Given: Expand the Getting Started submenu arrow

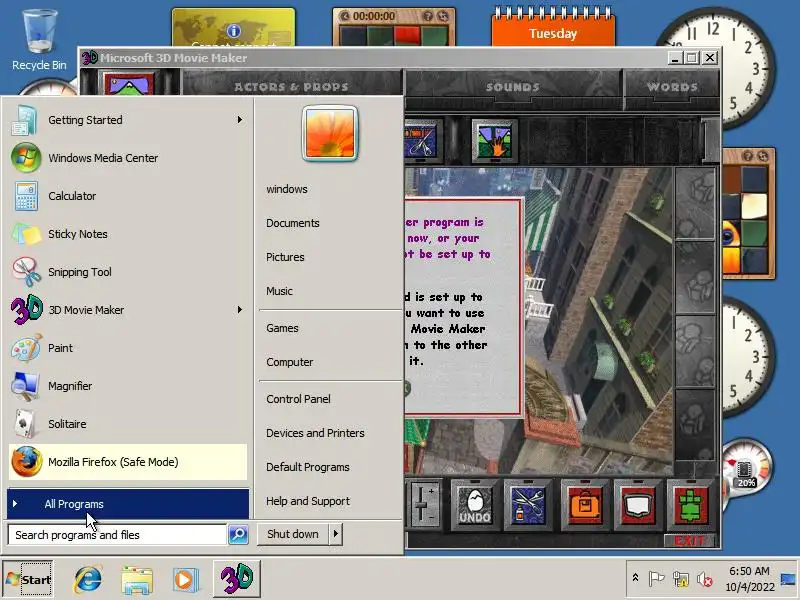Looking at the screenshot, I should 239,120.
